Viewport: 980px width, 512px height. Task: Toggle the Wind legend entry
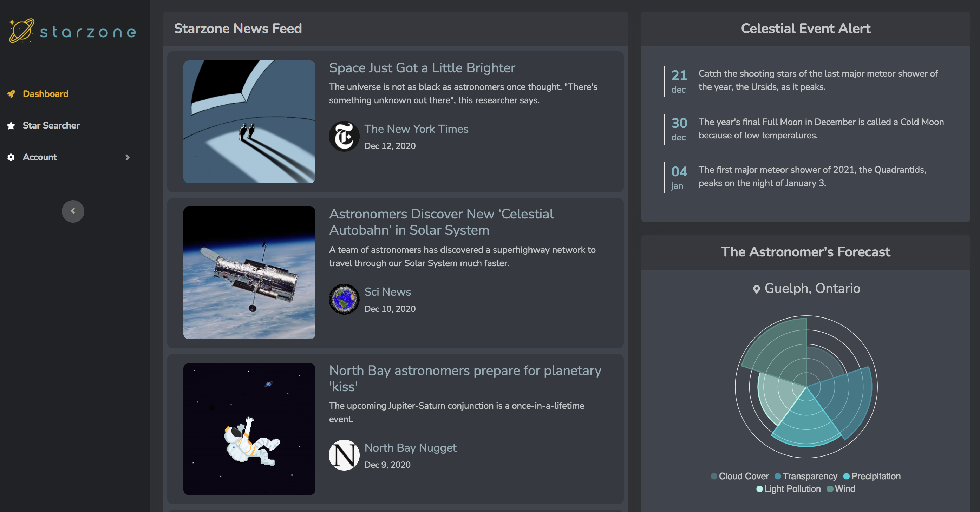pos(841,489)
